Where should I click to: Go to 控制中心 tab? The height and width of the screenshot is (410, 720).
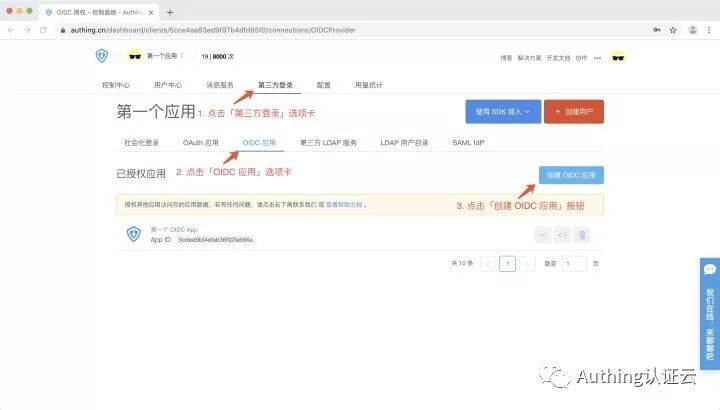(116, 85)
